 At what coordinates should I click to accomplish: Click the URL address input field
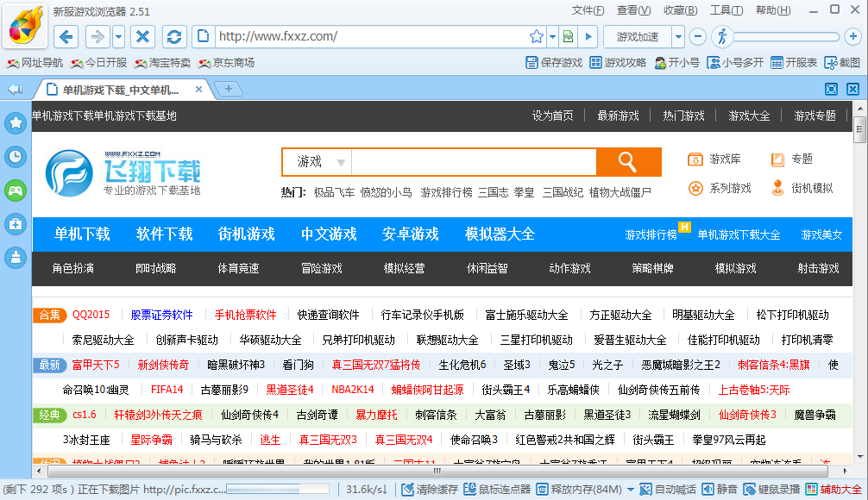point(371,36)
